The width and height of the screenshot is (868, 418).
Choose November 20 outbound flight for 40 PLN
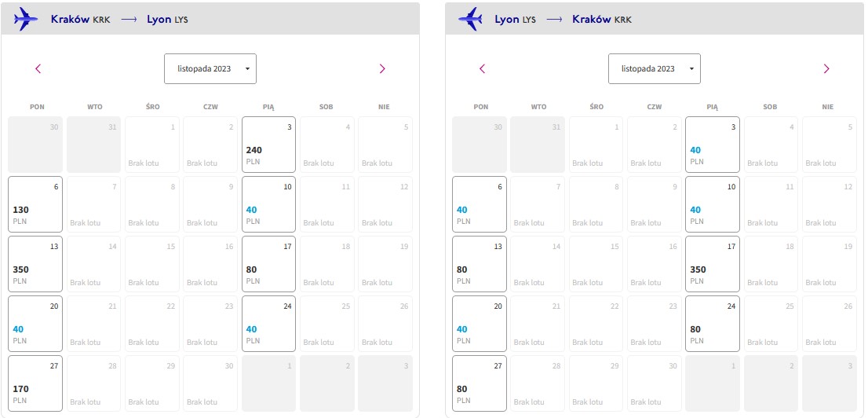(35, 324)
